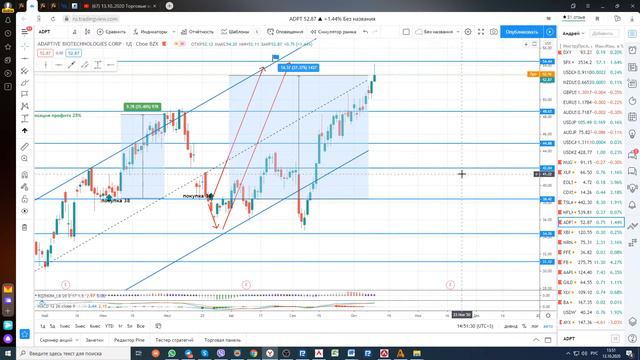Click Compare symbol button

click(x=111, y=32)
